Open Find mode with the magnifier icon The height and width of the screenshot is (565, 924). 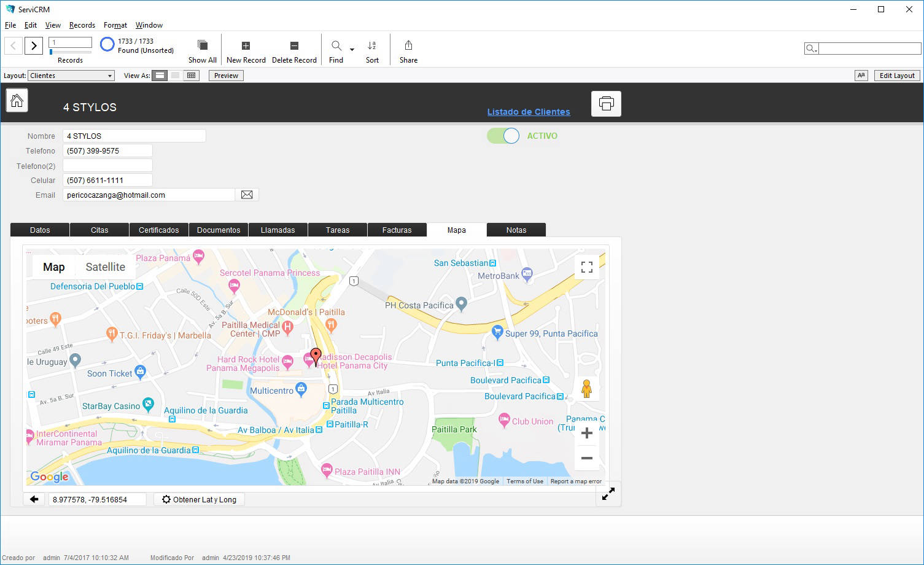click(336, 45)
